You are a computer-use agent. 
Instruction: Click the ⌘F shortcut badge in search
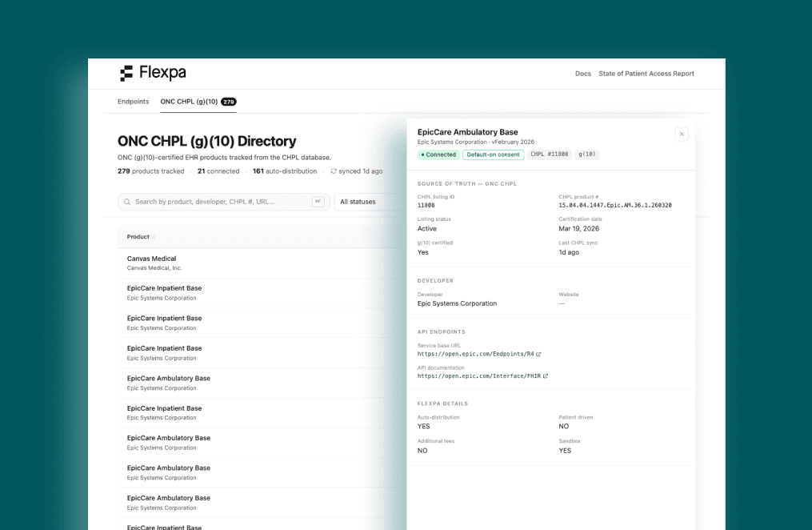(318, 202)
